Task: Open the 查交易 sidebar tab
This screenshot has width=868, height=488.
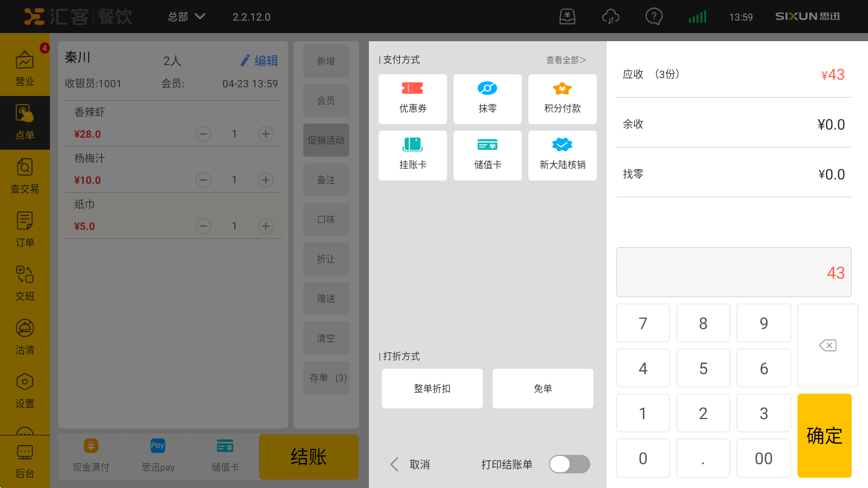Action: pos(25,176)
